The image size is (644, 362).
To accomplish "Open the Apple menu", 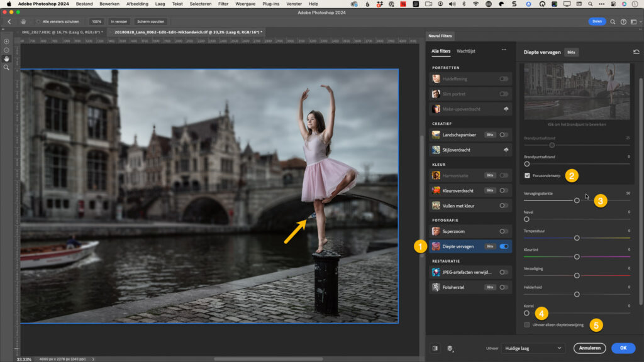I will (x=9, y=4).
